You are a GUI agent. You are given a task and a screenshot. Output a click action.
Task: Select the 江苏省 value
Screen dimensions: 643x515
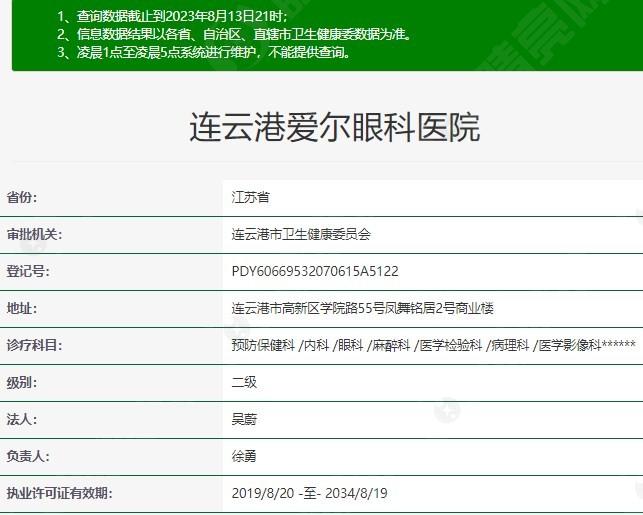(x=251, y=197)
